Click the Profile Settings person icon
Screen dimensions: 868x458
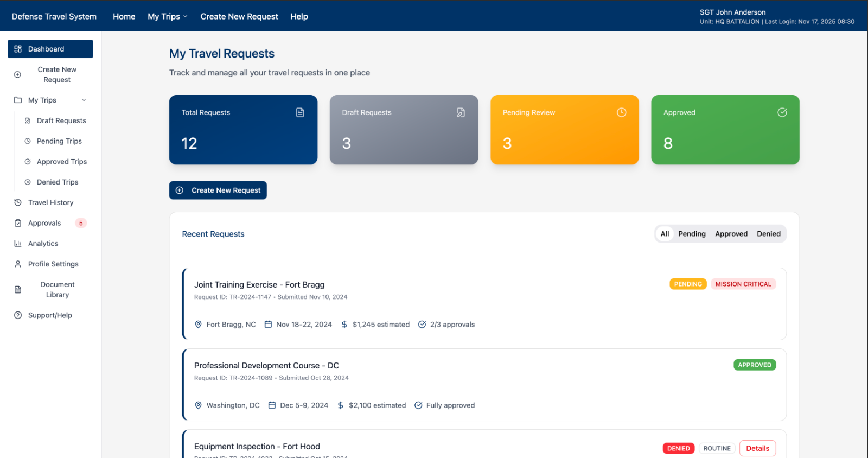[18, 264]
